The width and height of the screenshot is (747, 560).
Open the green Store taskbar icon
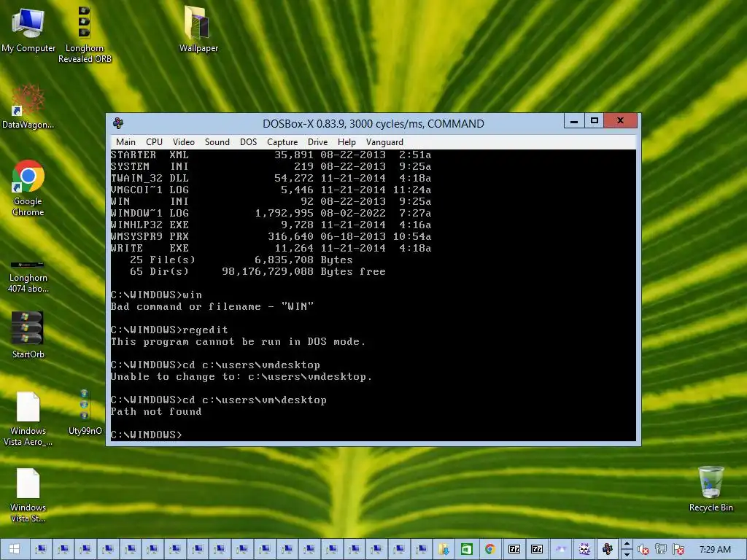[x=466, y=549]
